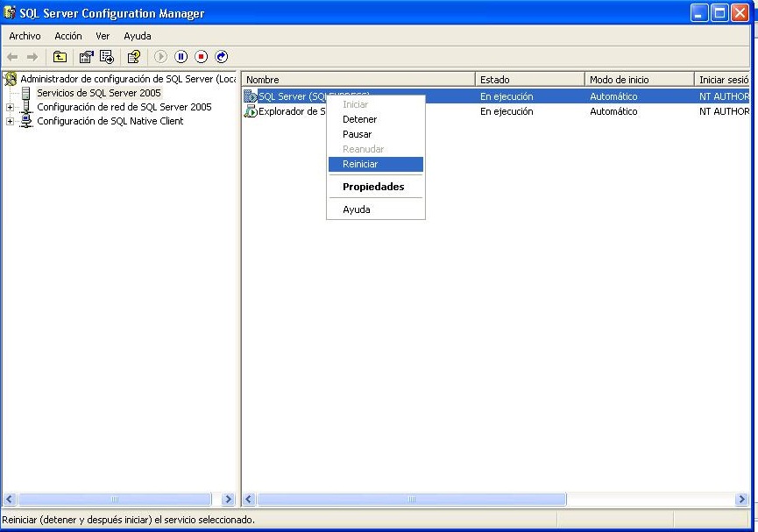
Task: Sort by the Iniciar sesión column header
Action: click(x=722, y=79)
